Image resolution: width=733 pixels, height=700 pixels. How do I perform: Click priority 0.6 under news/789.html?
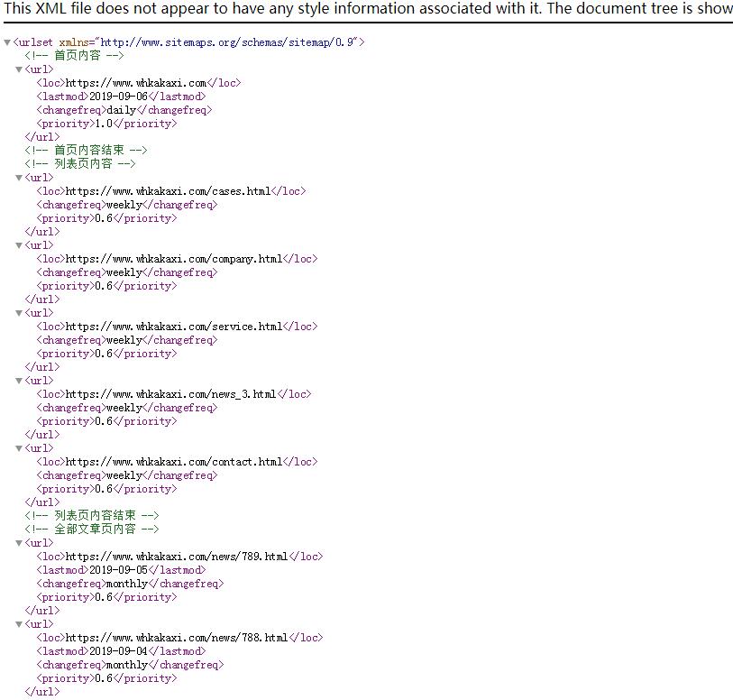pyautogui.click(x=104, y=597)
